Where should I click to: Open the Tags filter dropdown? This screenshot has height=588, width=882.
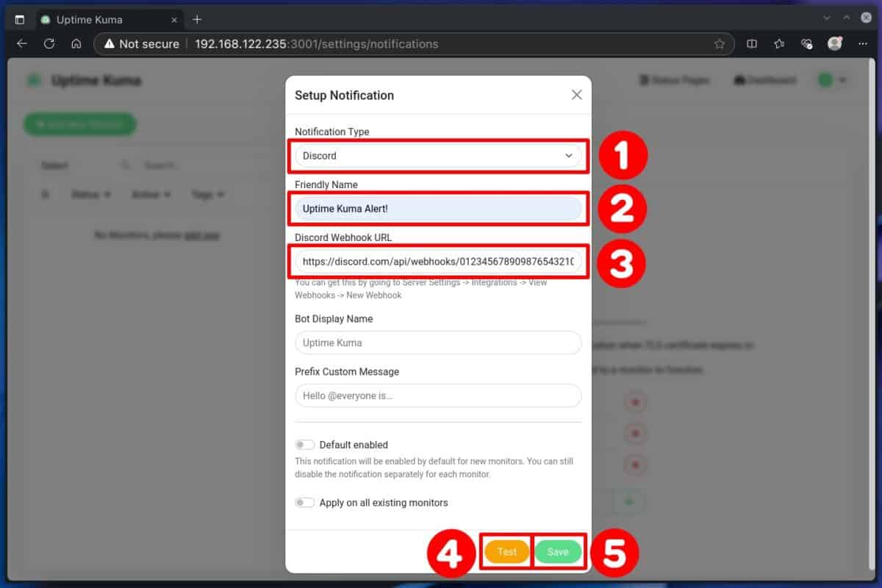204,195
